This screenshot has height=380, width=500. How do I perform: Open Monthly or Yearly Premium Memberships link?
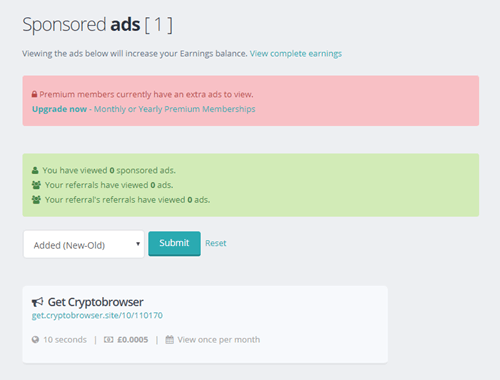(175, 109)
